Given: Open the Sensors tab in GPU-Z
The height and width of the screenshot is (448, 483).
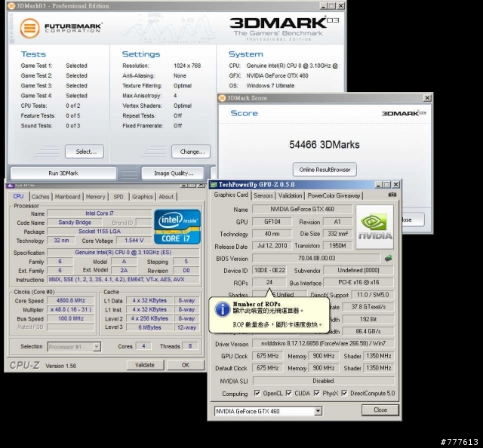Looking at the screenshot, I should coord(263,195).
